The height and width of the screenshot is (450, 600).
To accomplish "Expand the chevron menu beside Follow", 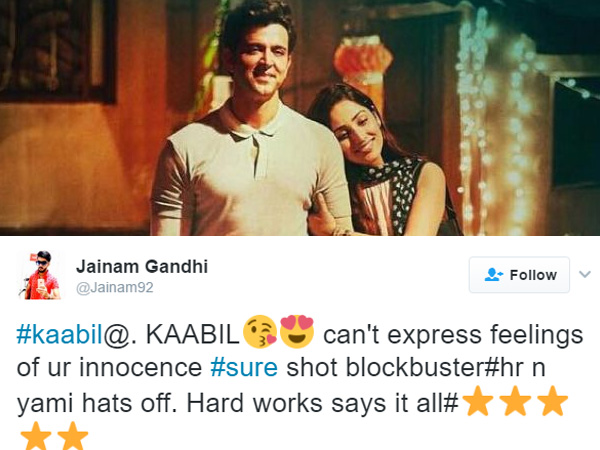I will pos(585,274).
